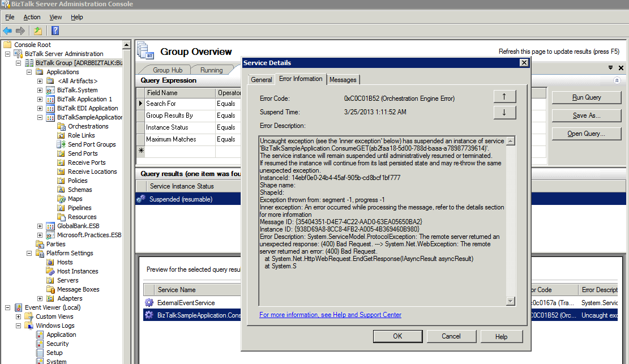Image resolution: width=629 pixels, height=364 pixels.
Task: Expand the All Artifacts node
Action: point(40,81)
